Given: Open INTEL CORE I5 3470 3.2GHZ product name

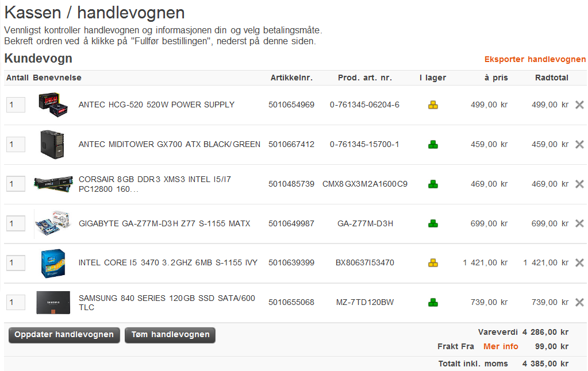Looking at the screenshot, I should tap(168, 262).
